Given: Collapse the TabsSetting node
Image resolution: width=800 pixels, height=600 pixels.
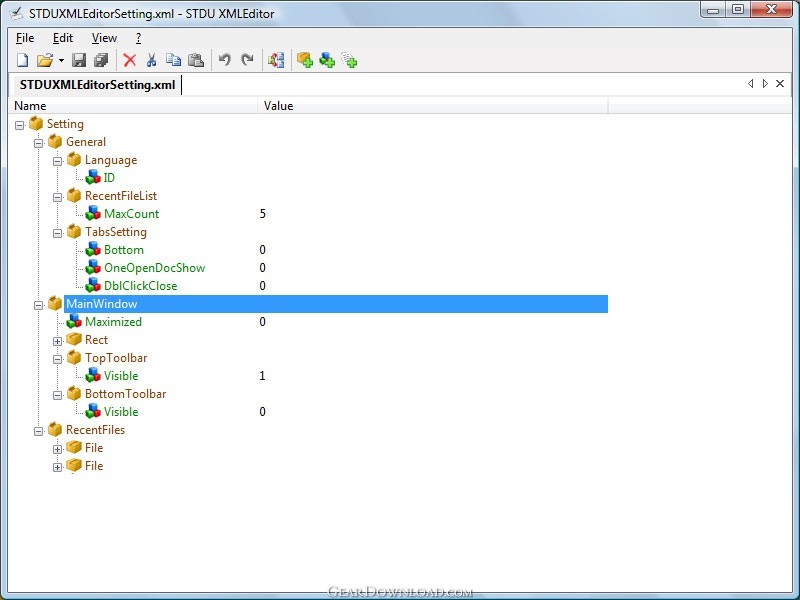Looking at the screenshot, I should (x=57, y=233).
